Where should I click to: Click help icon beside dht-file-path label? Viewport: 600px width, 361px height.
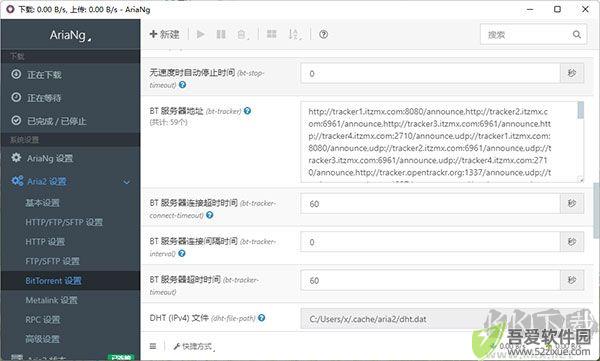(261, 318)
